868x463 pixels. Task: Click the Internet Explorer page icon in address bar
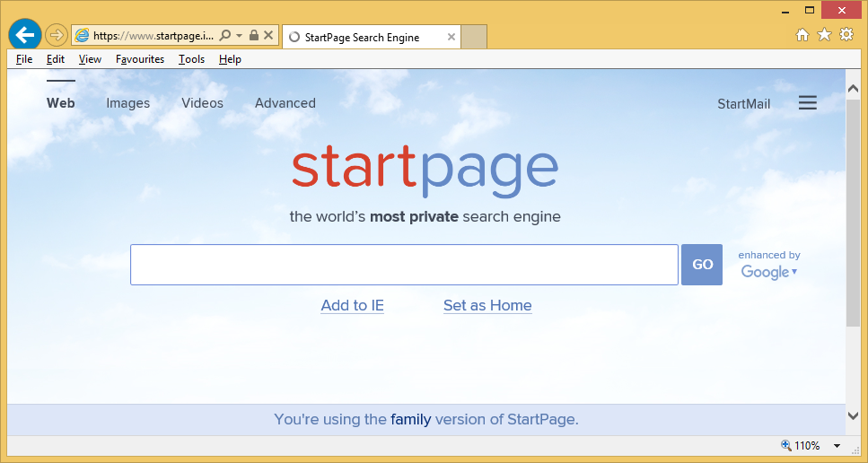82,35
